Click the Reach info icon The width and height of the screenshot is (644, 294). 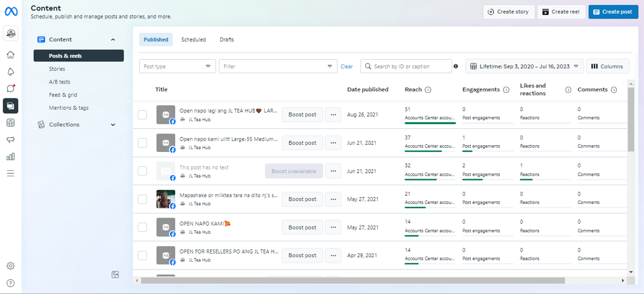pos(428,90)
